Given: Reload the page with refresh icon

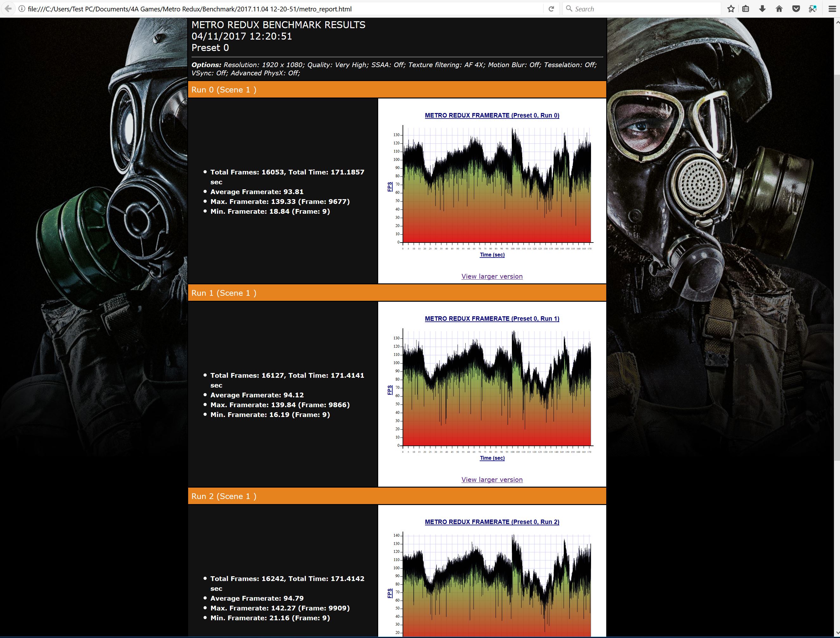Looking at the screenshot, I should (551, 9).
